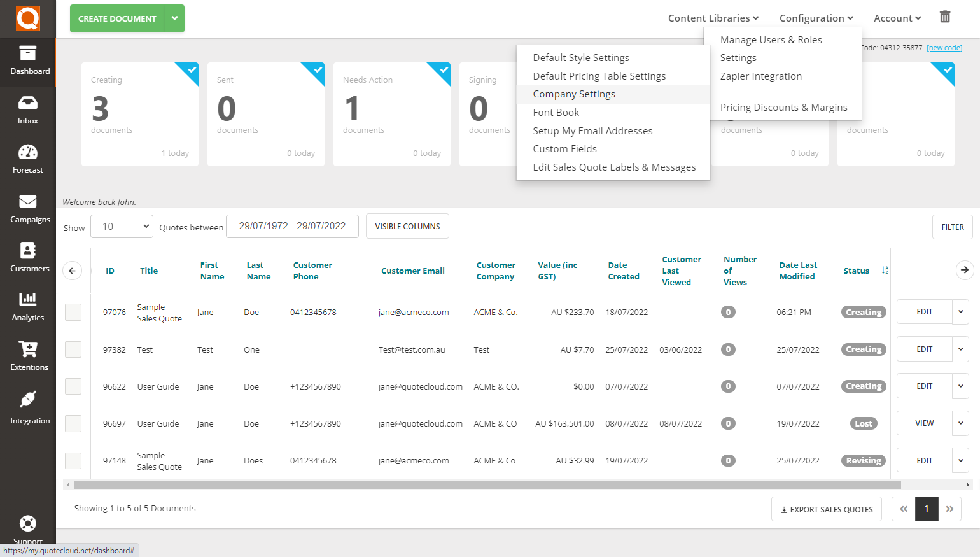980x557 pixels.
Task: Check the checkbox for quote 97076
Action: [73, 312]
